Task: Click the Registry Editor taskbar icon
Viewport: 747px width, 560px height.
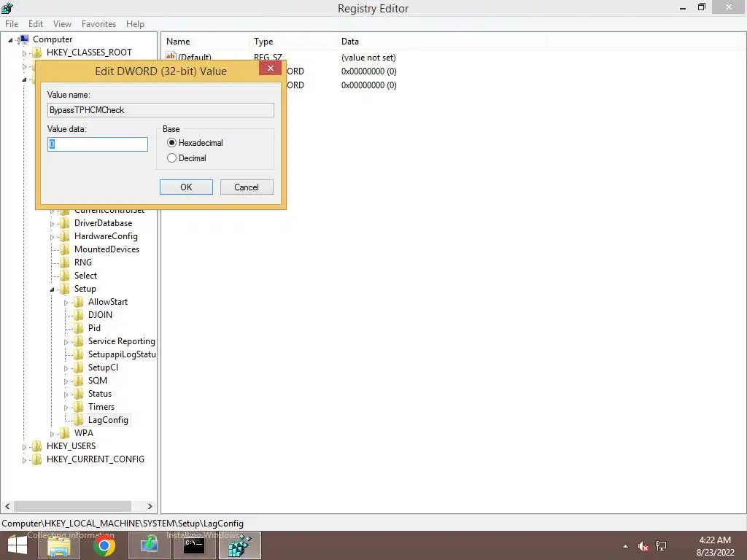Action: point(239,545)
